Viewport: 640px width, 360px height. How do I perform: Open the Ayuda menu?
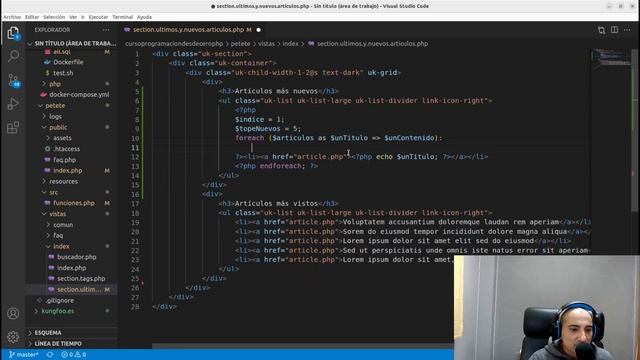[144, 17]
